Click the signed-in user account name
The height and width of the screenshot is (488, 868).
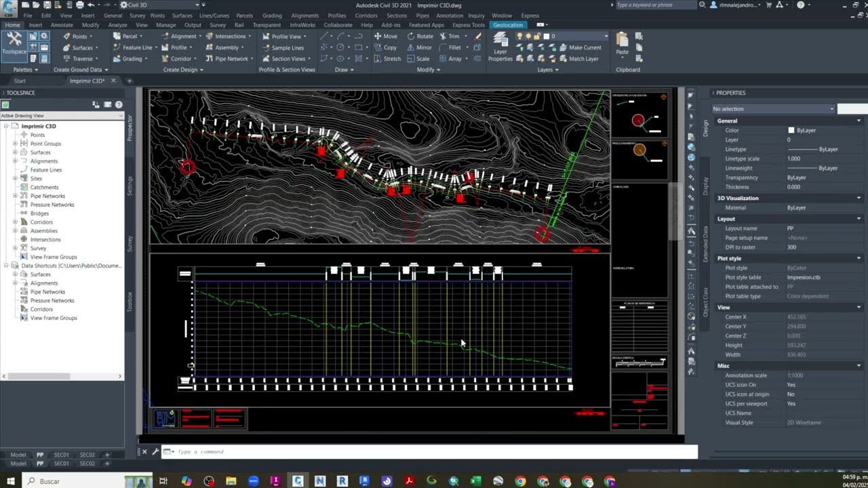(739, 5)
